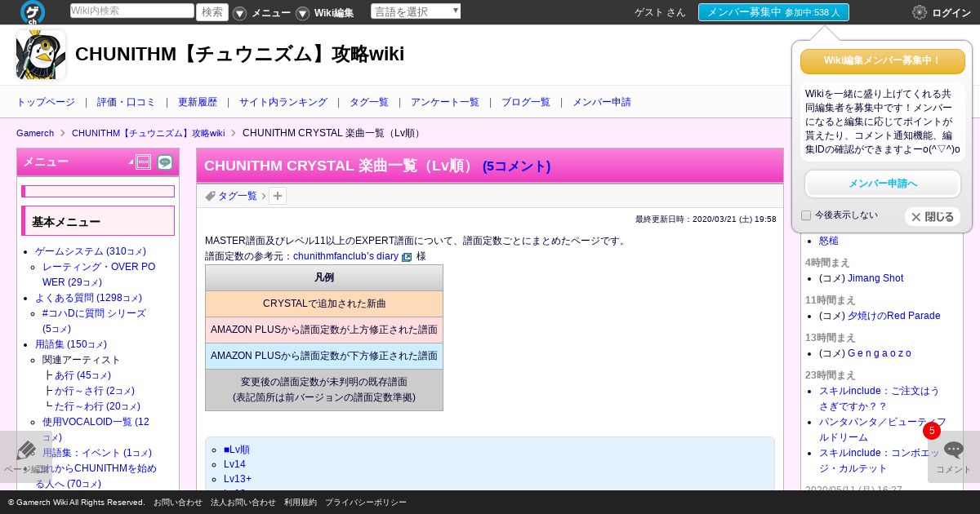Click the CHUNITHM攻略wiki breadcrumb link
This screenshot has height=514, width=980.
tap(148, 133)
